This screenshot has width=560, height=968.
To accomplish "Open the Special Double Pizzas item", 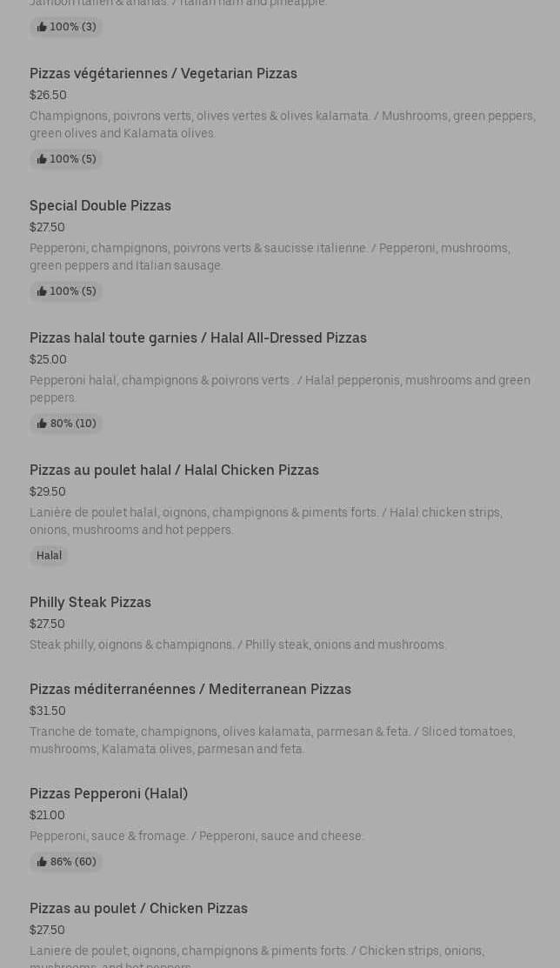I will 100,206.
